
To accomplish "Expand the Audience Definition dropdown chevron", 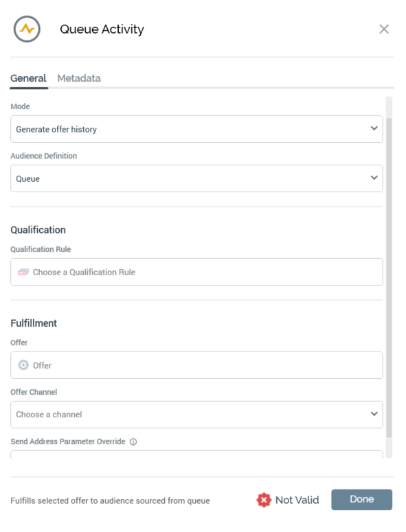I will [374, 178].
